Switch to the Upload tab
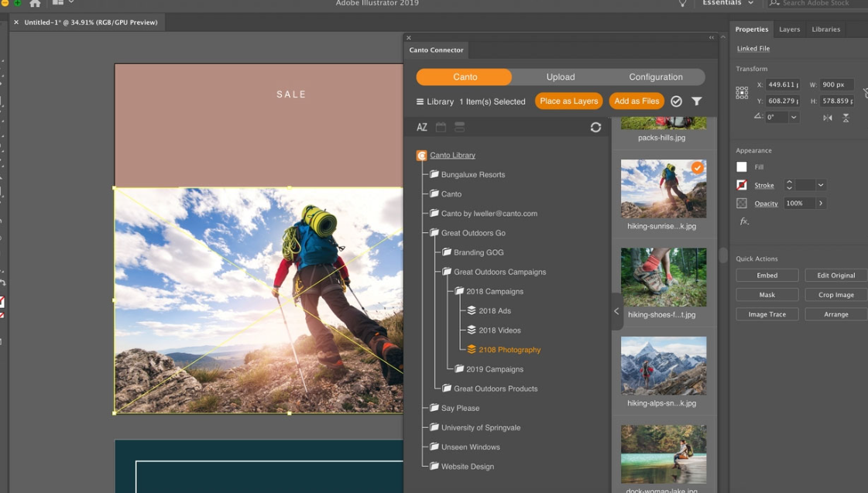868x493 pixels. click(561, 77)
